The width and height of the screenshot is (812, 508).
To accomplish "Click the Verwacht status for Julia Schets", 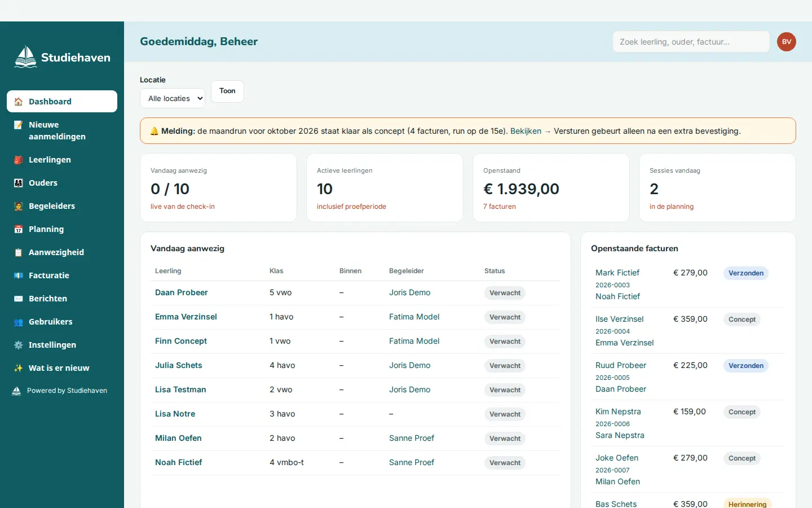I will (x=505, y=366).
